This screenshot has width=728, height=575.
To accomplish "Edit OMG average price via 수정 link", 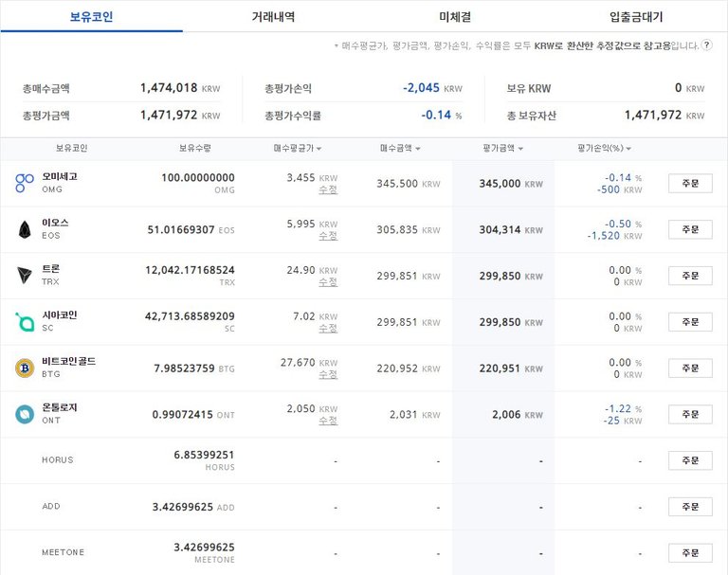I will click(x=328, y=189).
